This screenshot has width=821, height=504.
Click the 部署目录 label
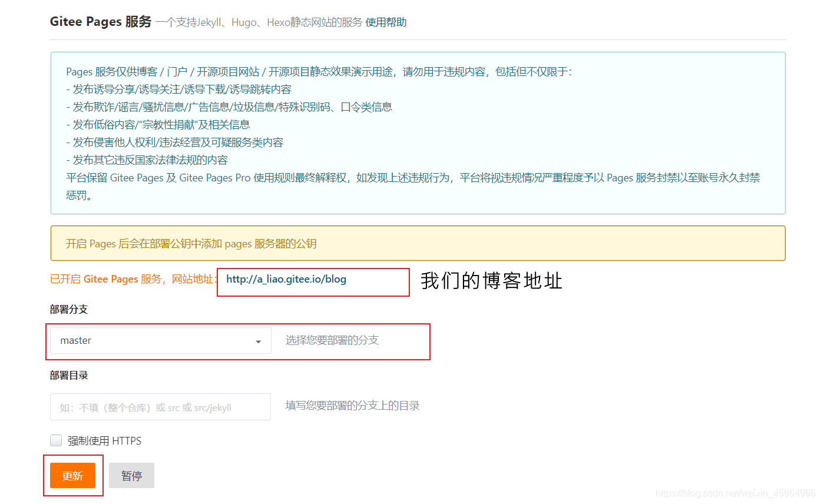69,376
